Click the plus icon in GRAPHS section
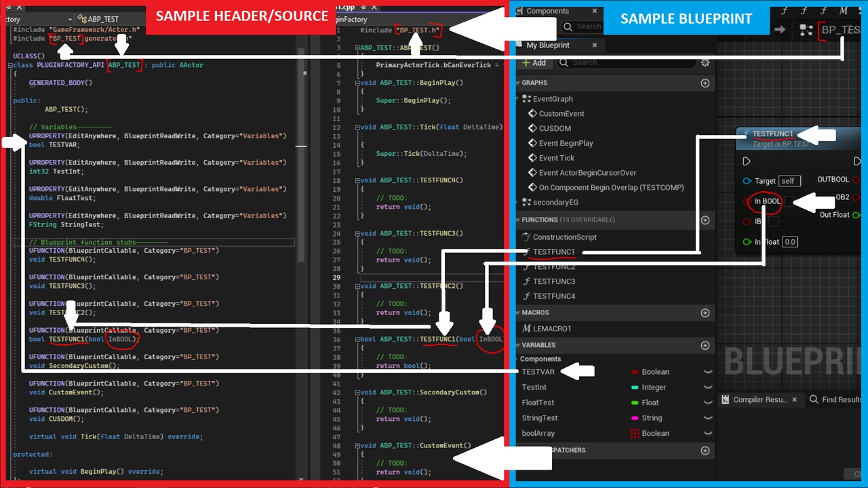The width and height of the screenshot is (868, 488). [x=705, y=83]
